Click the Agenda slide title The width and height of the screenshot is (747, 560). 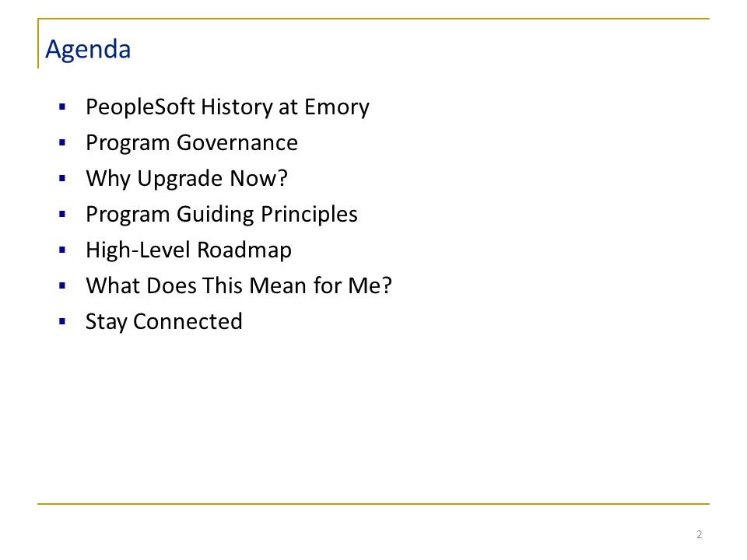pyautogui.click(x=88, y=50)
